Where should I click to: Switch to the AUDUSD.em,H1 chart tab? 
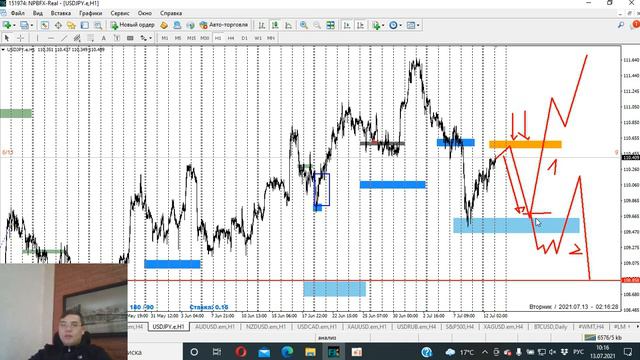[x=215, y=327]
